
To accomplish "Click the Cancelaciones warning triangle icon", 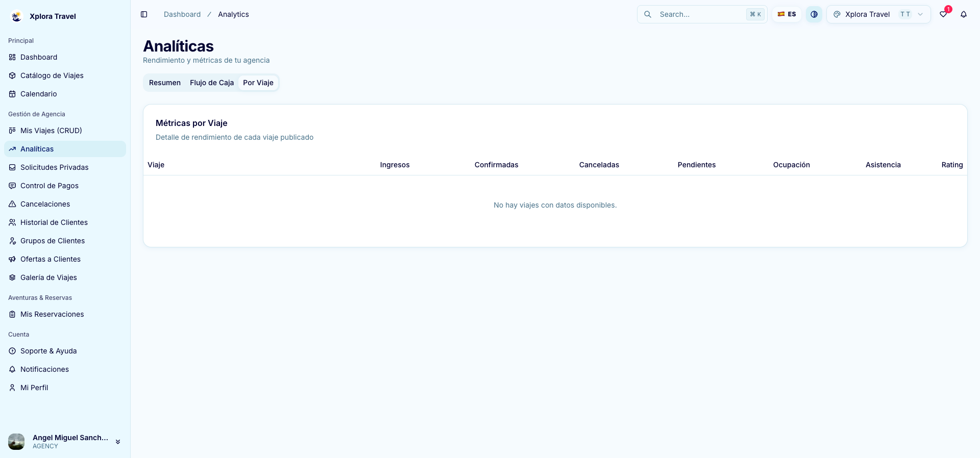I will point(12,204).
